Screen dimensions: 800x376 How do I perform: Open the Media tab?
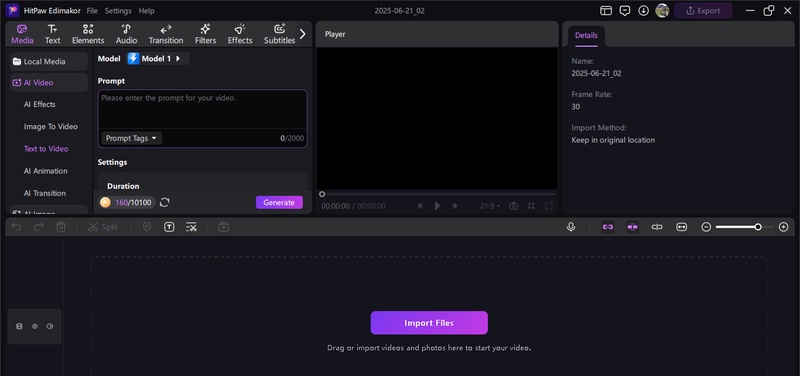click(x=22, y=34)
